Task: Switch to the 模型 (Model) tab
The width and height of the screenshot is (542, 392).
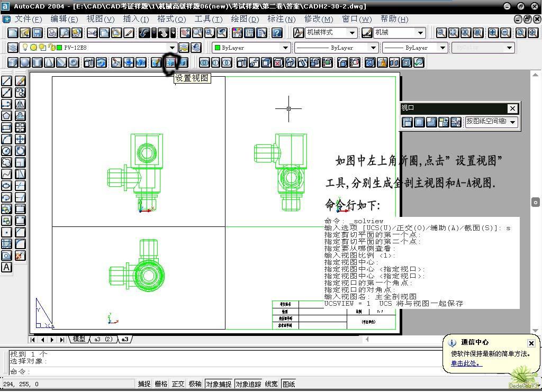Action: coord(79,339)
